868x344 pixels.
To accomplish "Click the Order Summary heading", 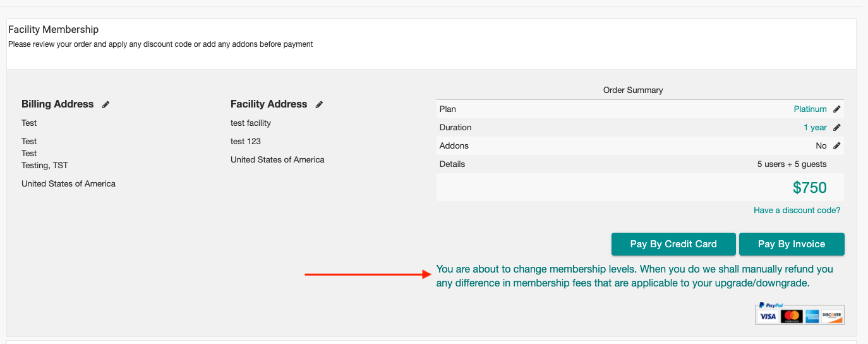I will tap(633, 90).
